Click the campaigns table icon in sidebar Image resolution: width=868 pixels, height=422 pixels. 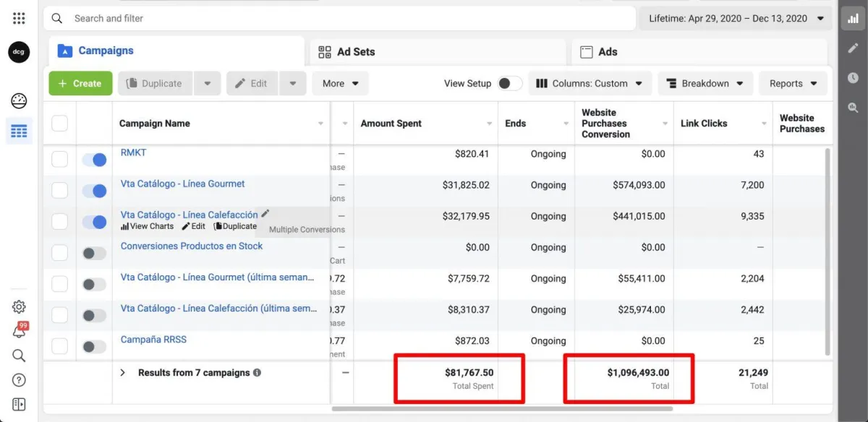point(19,132)
